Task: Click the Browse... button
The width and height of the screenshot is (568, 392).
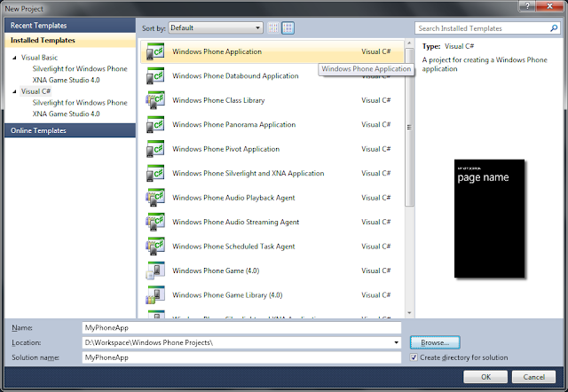Action: (435, 342)
